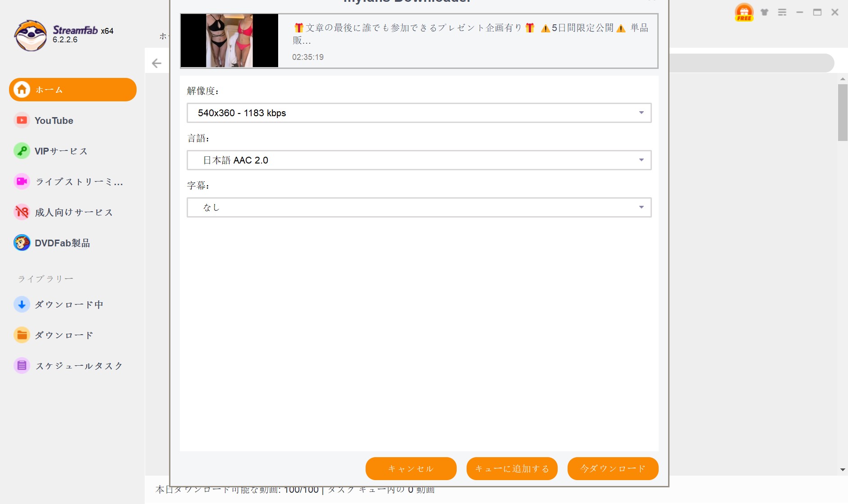Viewport: 848px width, 504px height.
Task: Click the キャンセル button
Action: coord(411,469)
